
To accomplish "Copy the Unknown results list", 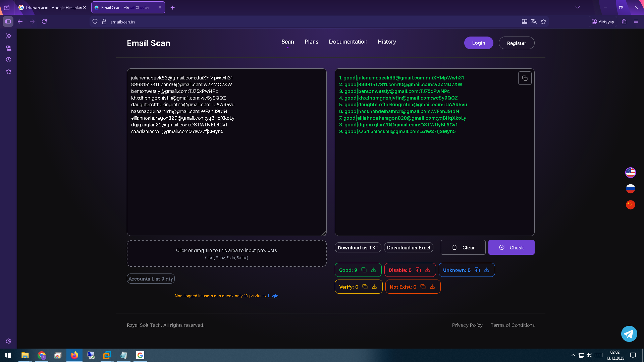I will [x=477, y=270].
